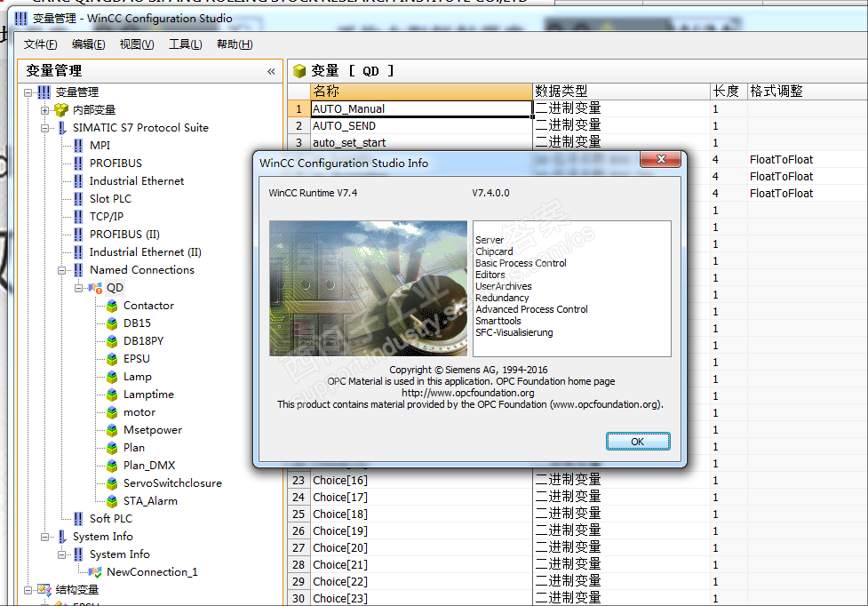The image size is (868, 606).
Task: Select Redundancy in the installed options list
Action: click(x=502, y=298)
